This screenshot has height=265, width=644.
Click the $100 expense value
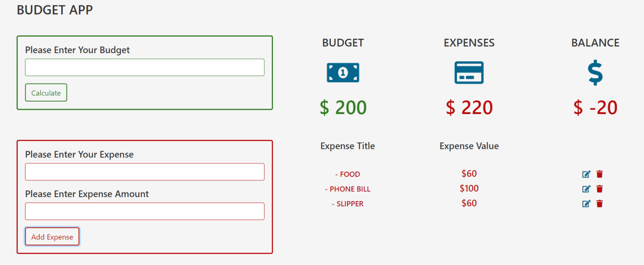click(x=469, y=189)
